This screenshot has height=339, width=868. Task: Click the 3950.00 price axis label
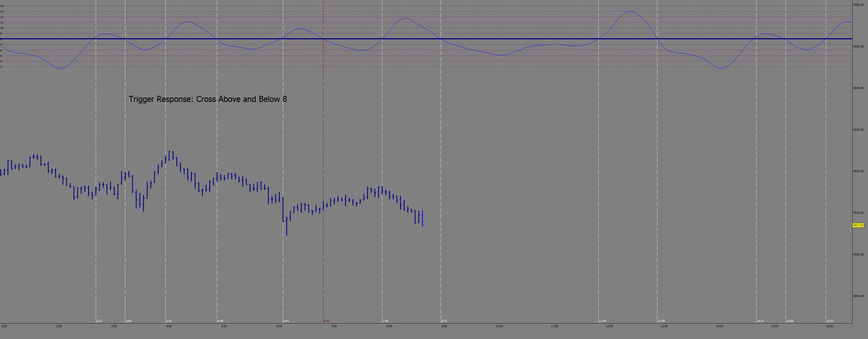point(859,47)
